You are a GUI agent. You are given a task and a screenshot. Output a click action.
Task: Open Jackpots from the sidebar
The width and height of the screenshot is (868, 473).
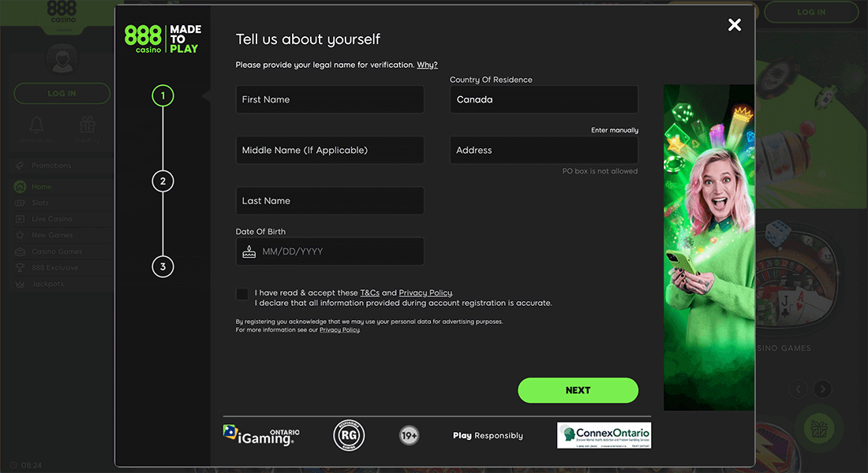(x=19, y=283)
